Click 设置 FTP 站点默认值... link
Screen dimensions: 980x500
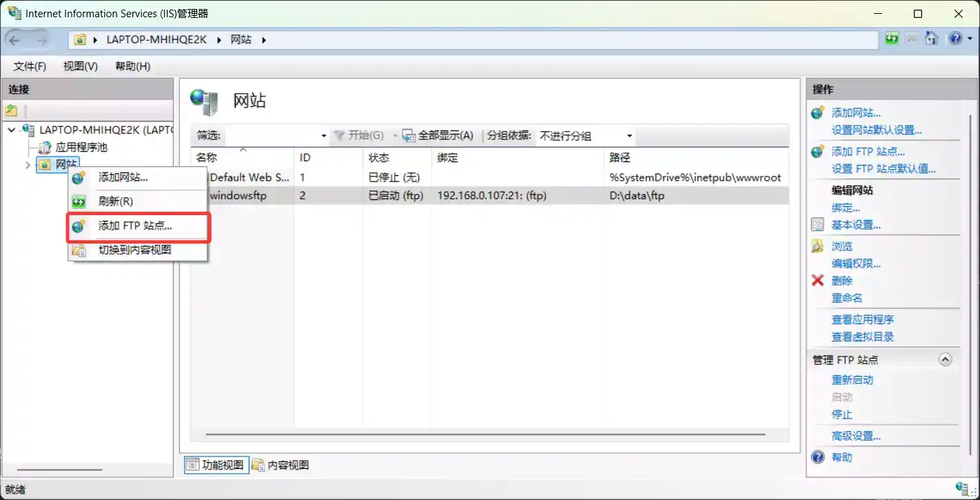pyautogui.click(x=884, y=168)
